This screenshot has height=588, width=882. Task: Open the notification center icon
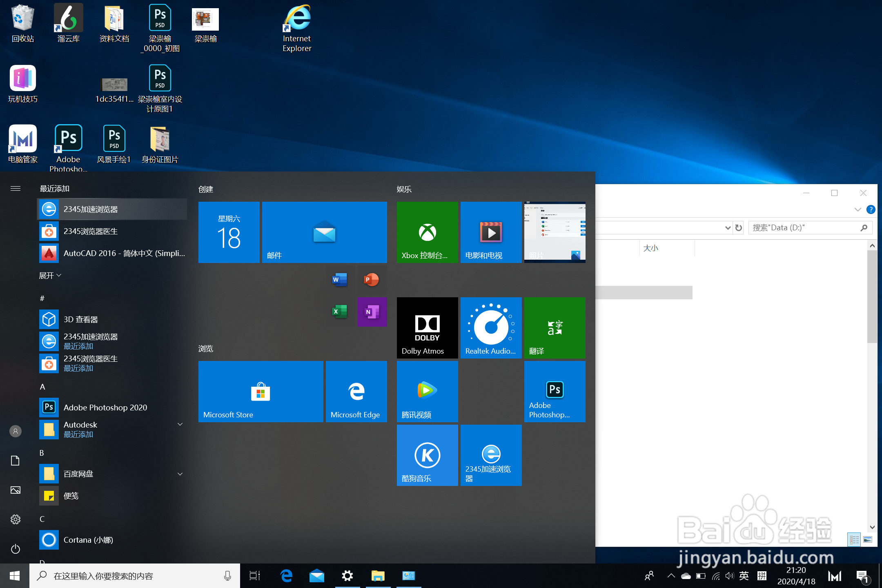(862, 577)
